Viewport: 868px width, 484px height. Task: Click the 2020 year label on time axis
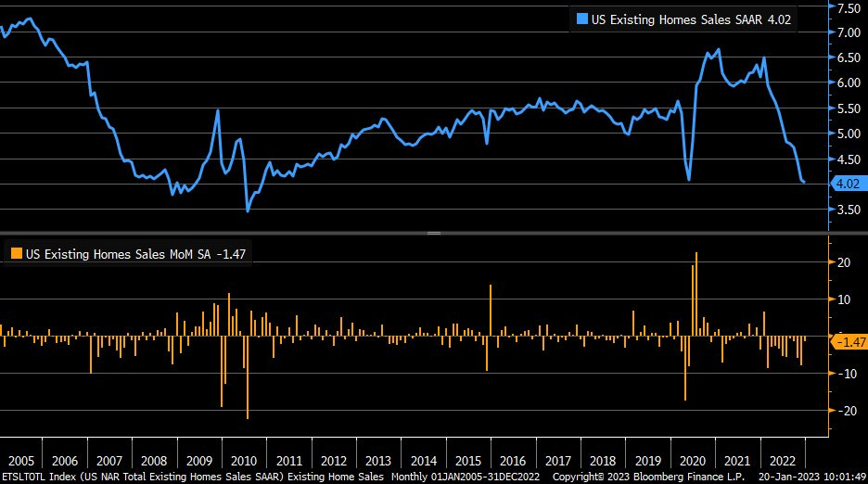tap(693, 460)
